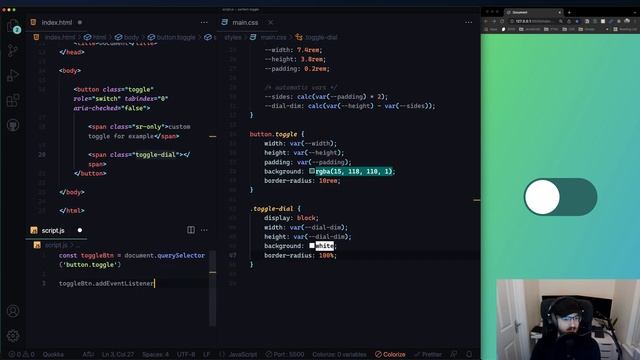
Task: Click the border-radius: 100% line
Action: click(x=300, y=256)
